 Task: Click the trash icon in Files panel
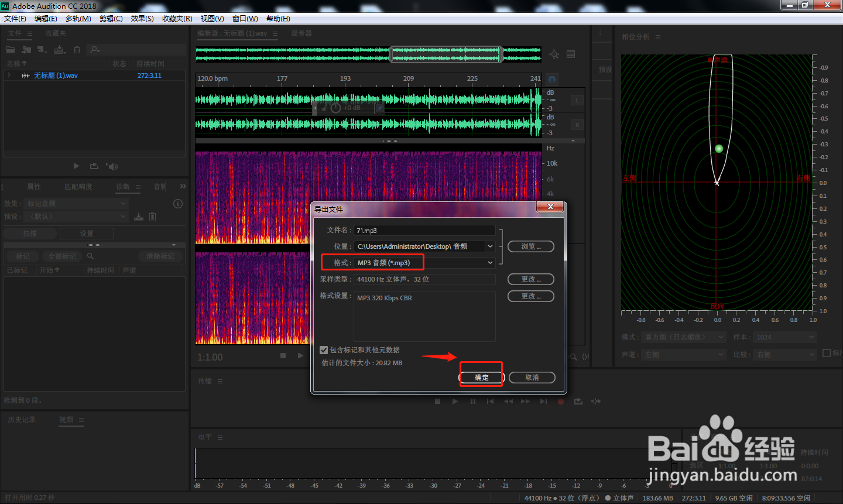tap(77, 50)
